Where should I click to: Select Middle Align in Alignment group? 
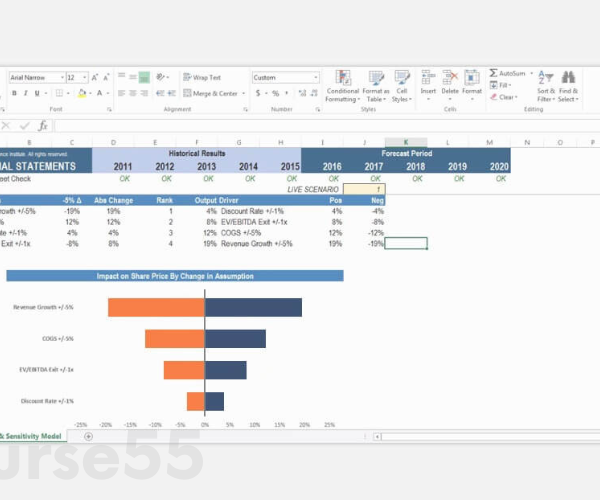tap(133, 77)
